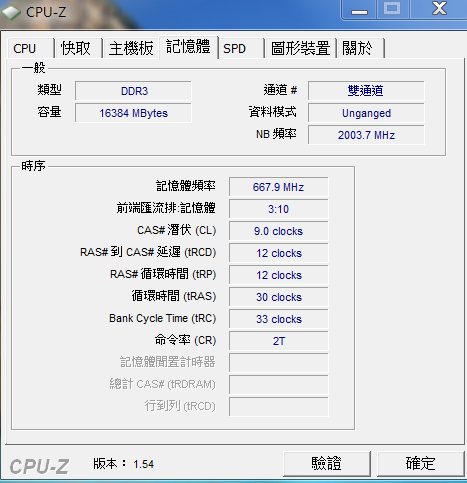
Task: Click the empty 行到列 (tRCD) field
Action: tap(279, 407)
